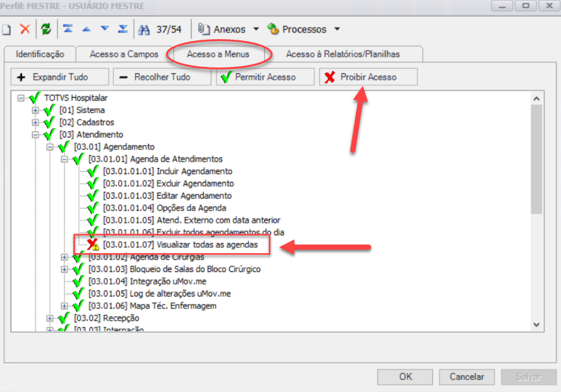Click green check beside [01] Sistema
561x392 pixels.
[x=49, y=110]
